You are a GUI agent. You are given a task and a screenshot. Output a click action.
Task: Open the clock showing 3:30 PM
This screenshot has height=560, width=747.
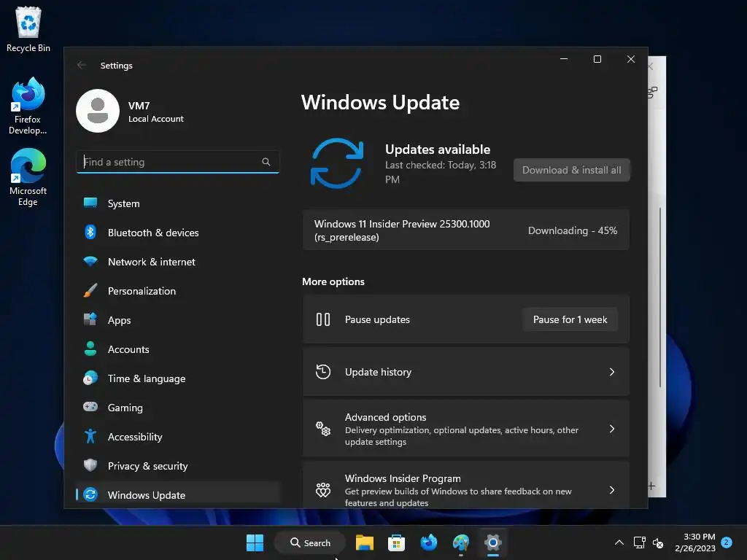(x=695, y=542)
